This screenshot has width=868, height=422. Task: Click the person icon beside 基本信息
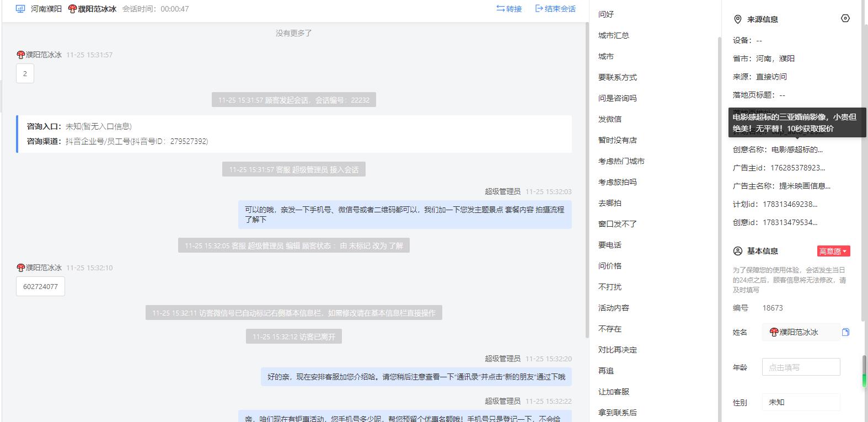[x=738, y=251]
